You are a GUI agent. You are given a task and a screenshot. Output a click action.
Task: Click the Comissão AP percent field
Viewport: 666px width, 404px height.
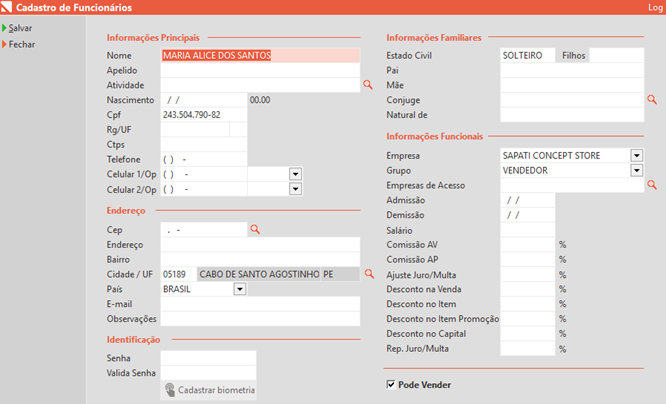coord(528,260)
